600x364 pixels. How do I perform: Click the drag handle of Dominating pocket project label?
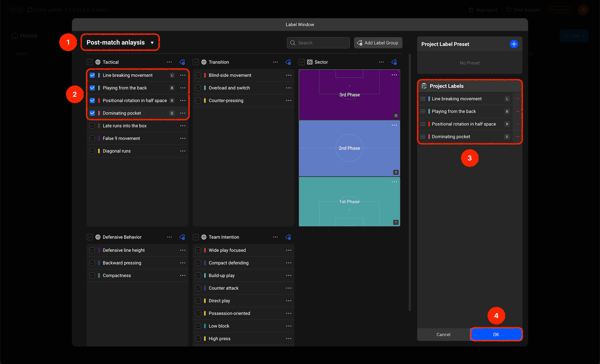(x=423, y=137)
